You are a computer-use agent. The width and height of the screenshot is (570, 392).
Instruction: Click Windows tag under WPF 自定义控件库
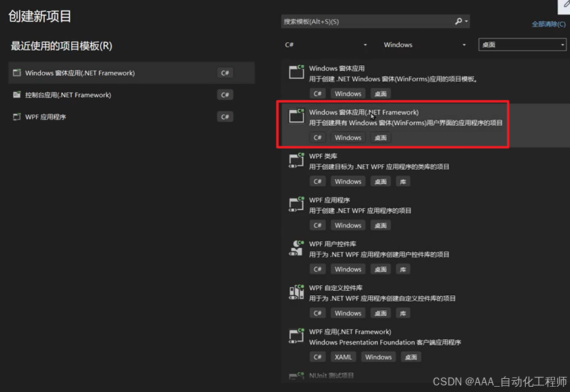pyautogui.click(x=348, y=313)
